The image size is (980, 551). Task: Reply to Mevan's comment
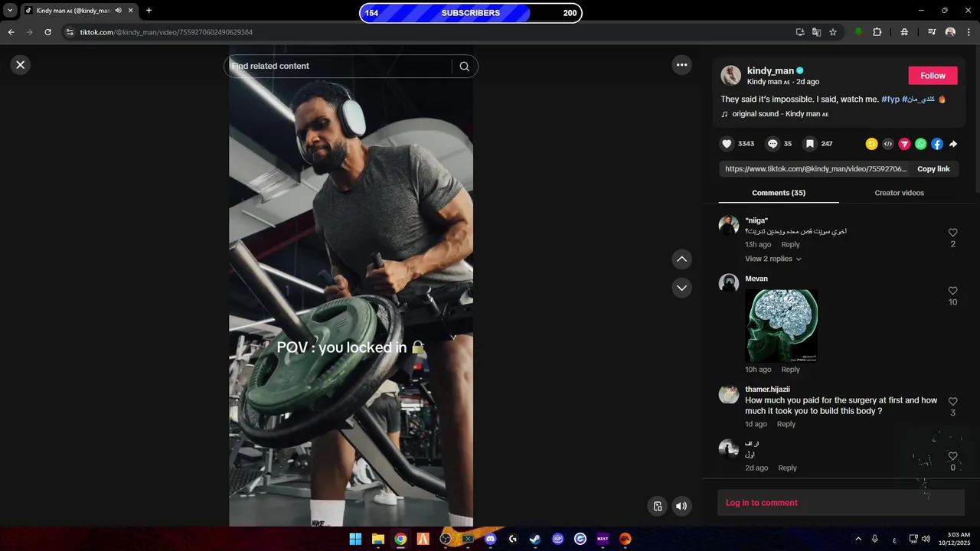click(790, 370)
